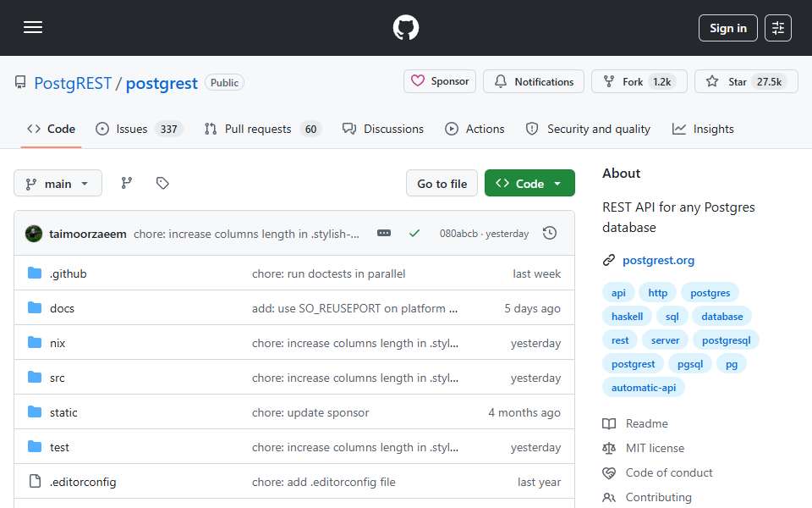Expand the green Code dropdown

[x=529, y=184]
